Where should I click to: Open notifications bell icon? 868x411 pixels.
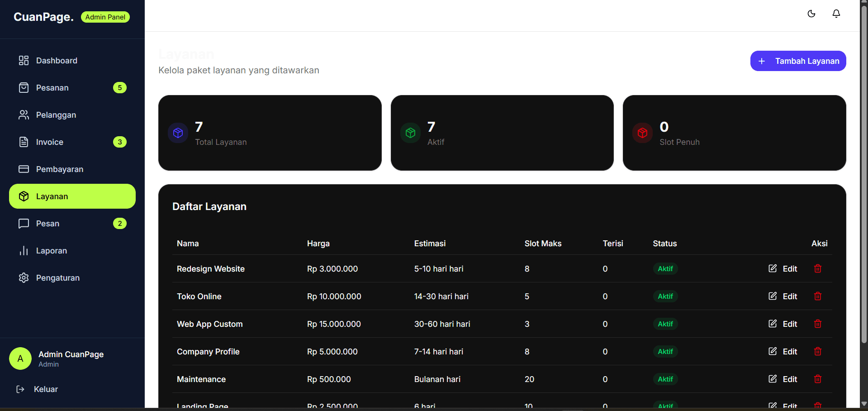836,14
